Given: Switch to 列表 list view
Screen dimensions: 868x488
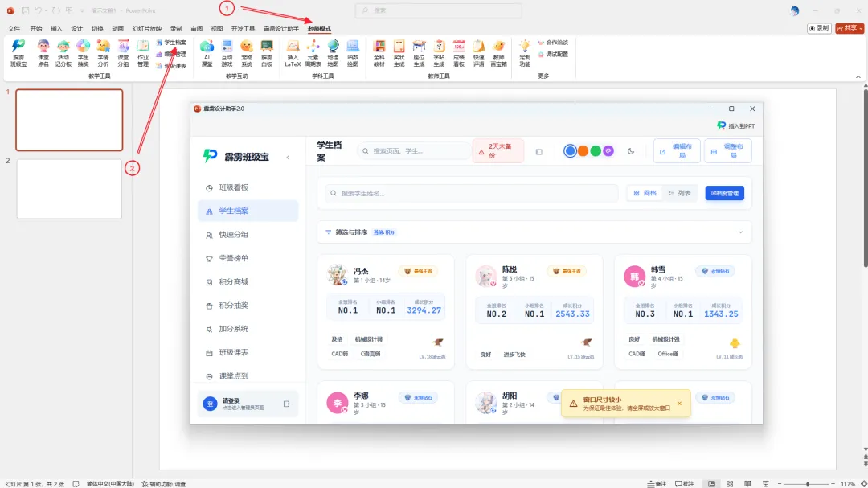Looking at the screenshot, I should tap(680, 193).
